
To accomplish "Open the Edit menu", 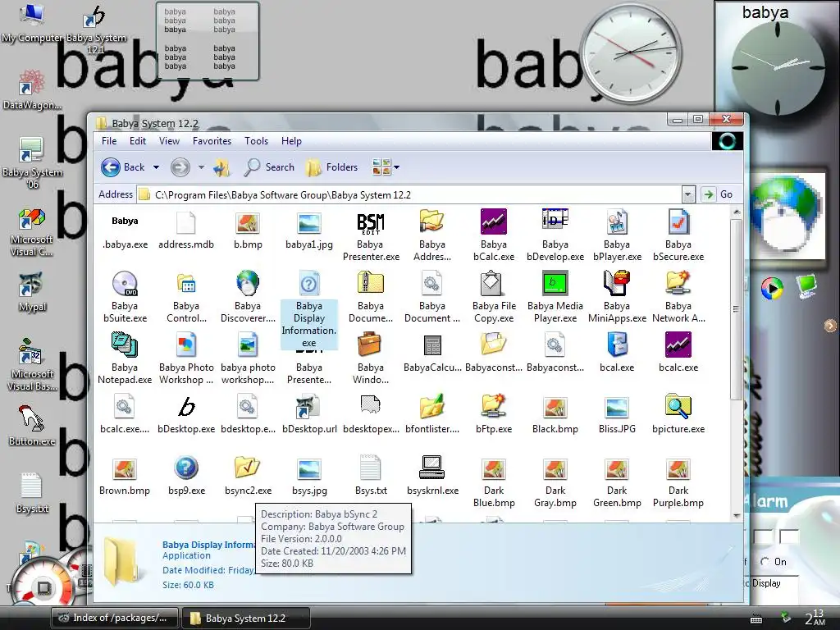I will click(138, 141).
